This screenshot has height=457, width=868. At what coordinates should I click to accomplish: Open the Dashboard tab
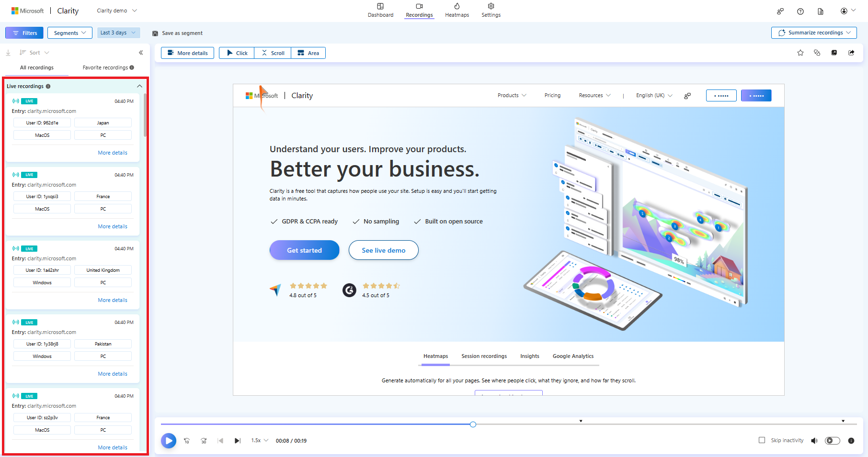point(380,10)
